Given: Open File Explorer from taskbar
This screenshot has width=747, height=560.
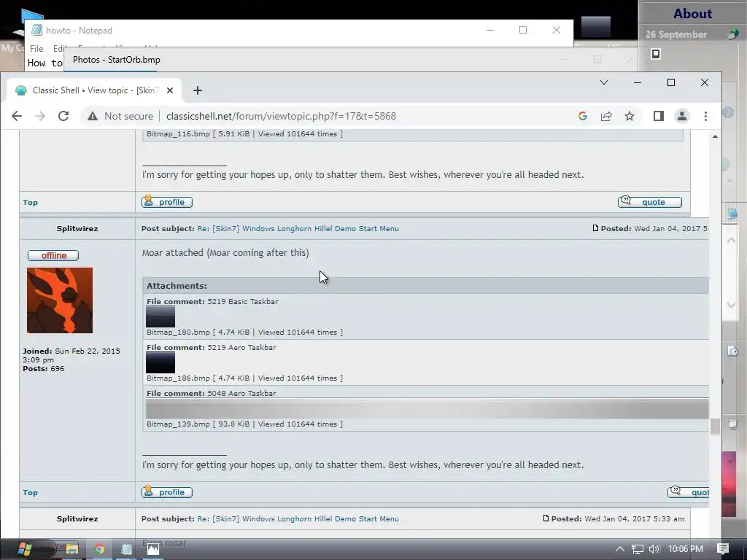Looking at the screenshot, I should pos(72,549).
